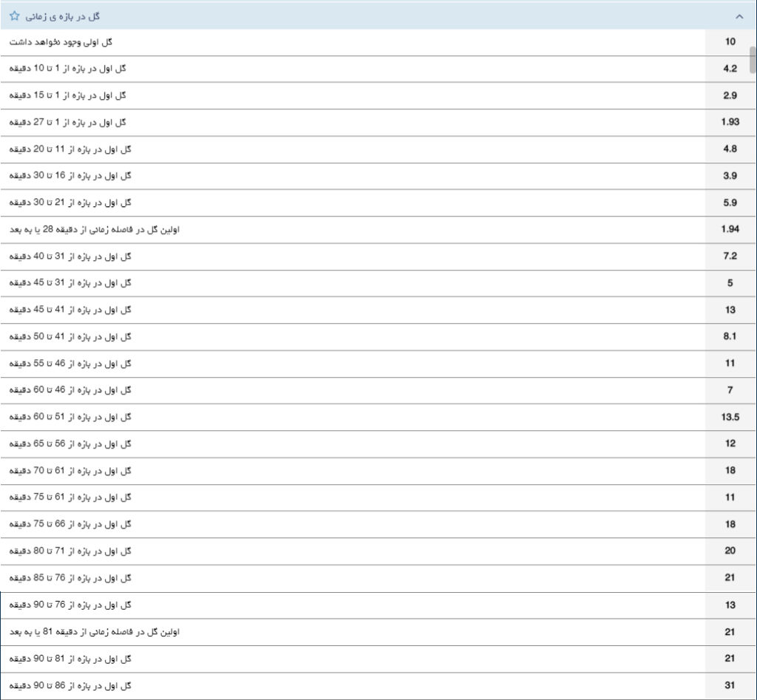The width and height of the screenshot is (757, 700).
Task: Pick odds 4.2 for first goal minutes 1-10
Action: click(x=730, y=69)
